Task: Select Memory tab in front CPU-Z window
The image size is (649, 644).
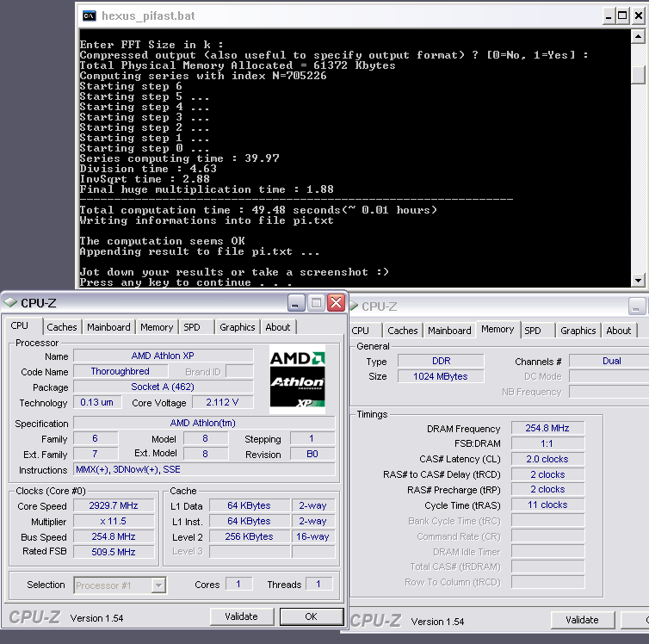Action: (x=157, y=327)
